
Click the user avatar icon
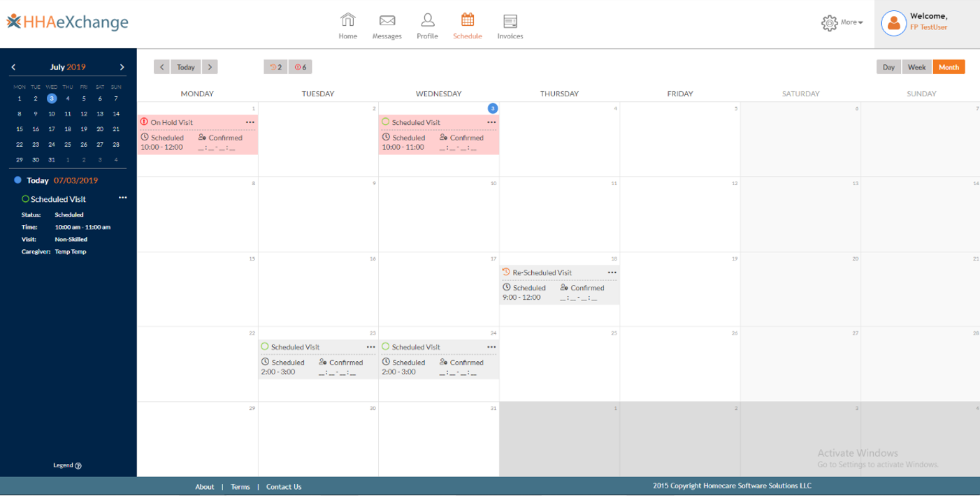point(893,23)
